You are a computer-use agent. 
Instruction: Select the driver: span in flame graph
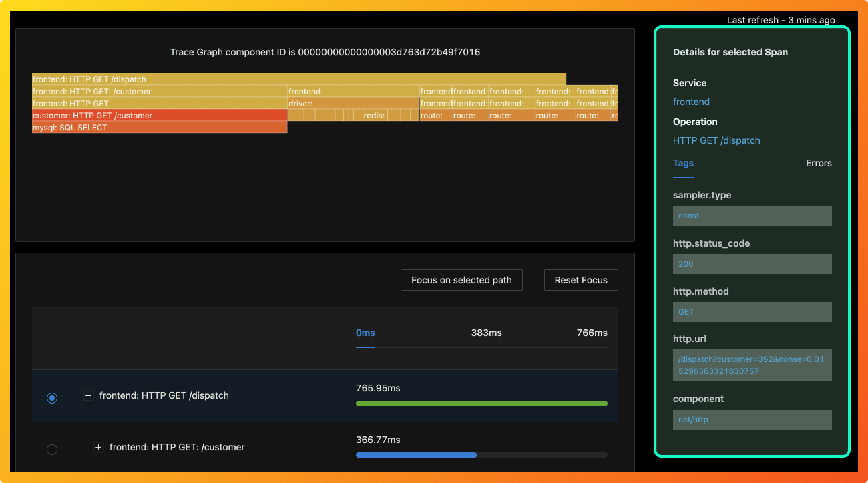point(353,103)
